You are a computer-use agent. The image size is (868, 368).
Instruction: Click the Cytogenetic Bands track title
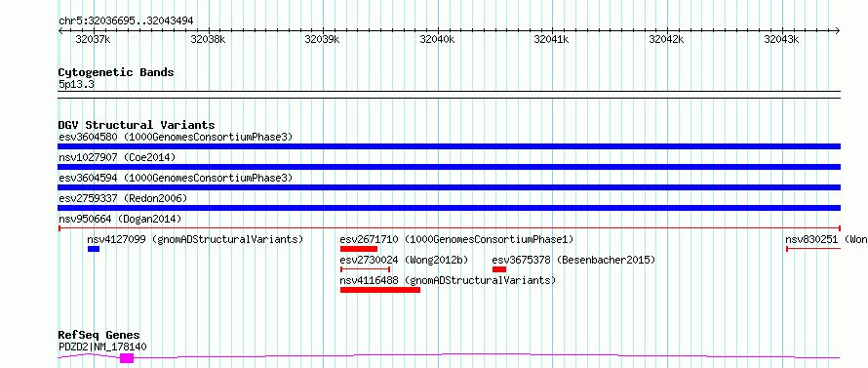pyautogui.click(x=116, y=72)
